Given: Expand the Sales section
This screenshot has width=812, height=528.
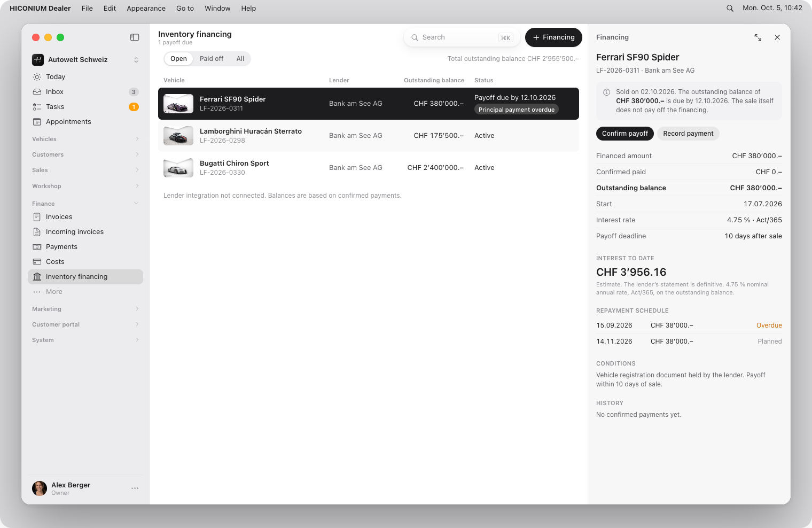Looking at the screenshot, I should (x=85, y=170).
